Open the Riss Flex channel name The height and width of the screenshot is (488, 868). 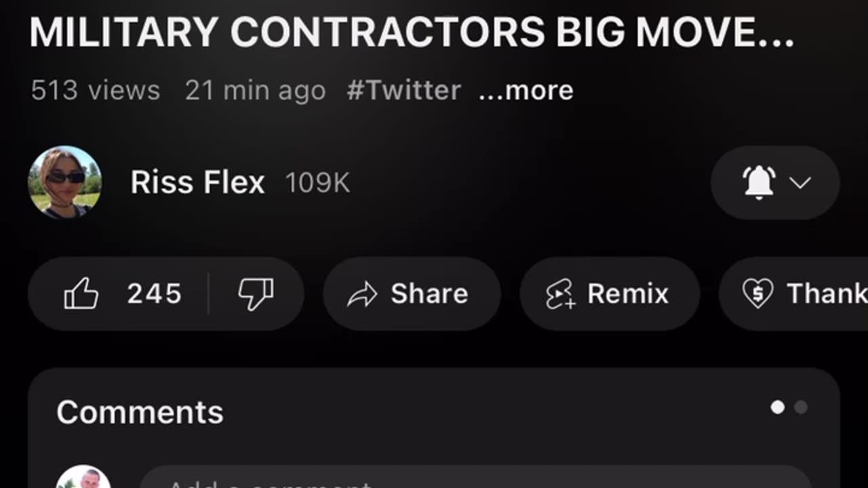(197, 182)
